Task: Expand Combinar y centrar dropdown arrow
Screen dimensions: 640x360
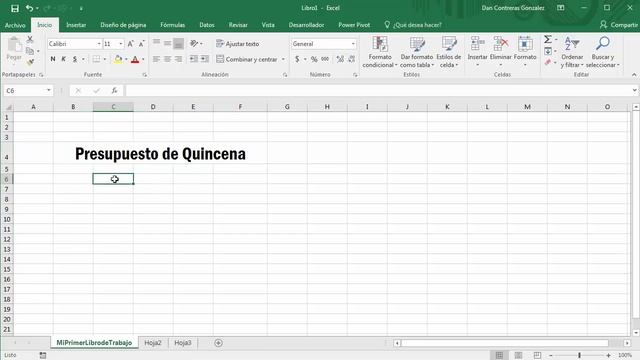Action: point(283,59)
